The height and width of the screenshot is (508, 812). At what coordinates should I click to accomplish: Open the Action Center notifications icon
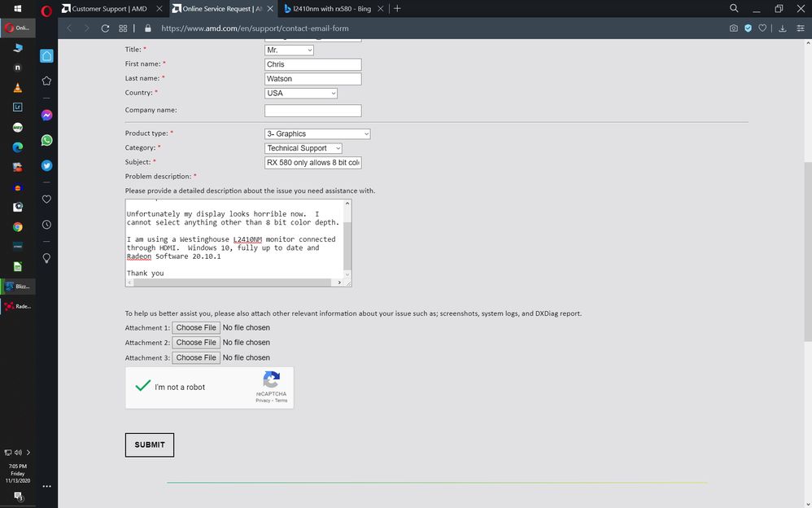(18, 496)
